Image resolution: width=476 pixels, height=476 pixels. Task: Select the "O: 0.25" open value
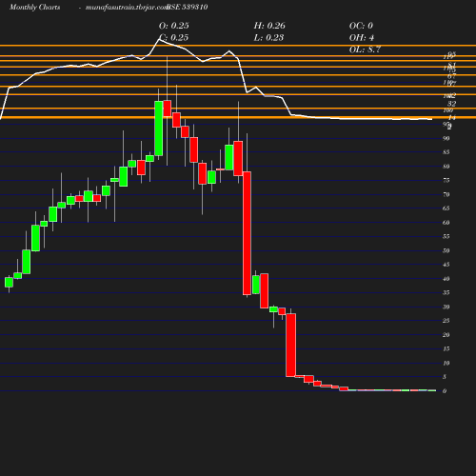click(x=174, y=26)
